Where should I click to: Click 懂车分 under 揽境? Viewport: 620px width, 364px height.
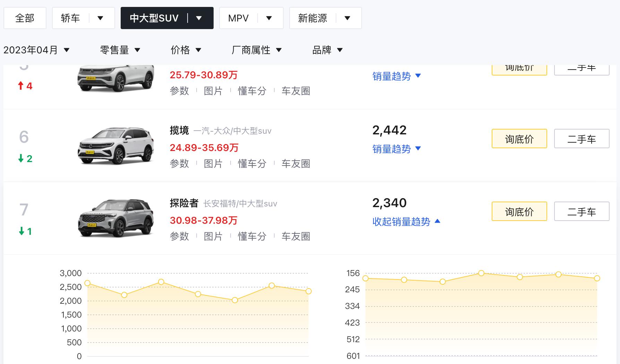252,163
